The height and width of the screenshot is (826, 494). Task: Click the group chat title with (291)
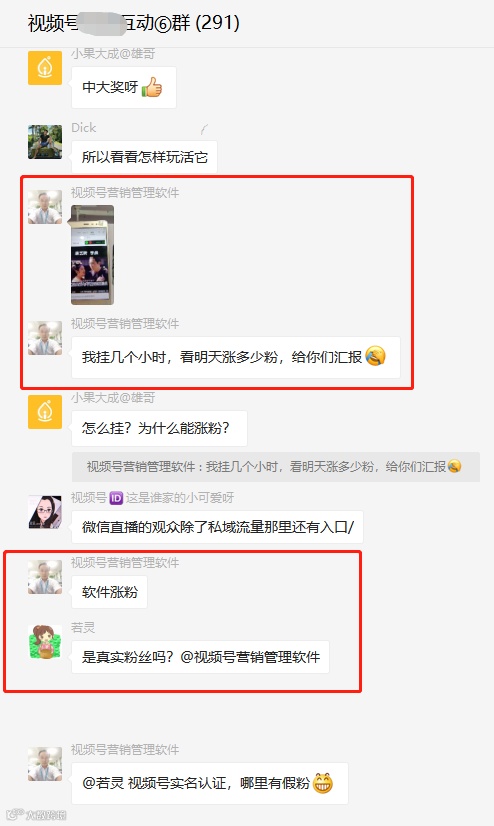[x=134, y=23]
